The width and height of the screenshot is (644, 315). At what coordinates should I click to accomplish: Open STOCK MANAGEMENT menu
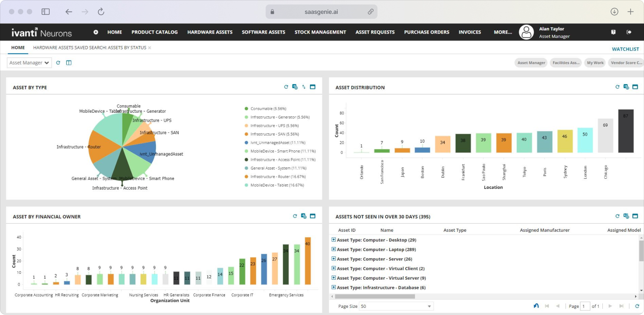pos(320,32)
